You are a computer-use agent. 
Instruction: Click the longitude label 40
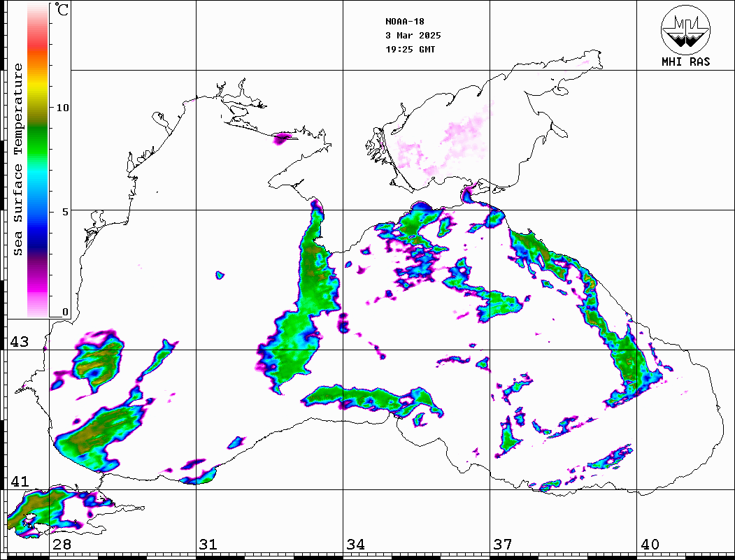tap(650, 544)
